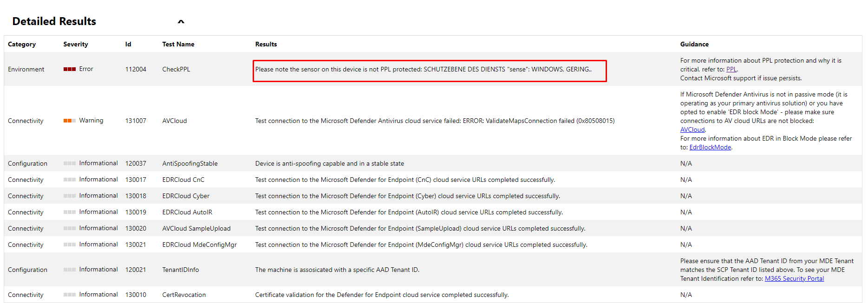Select the AVCloud SampleUpload test name
The image size is (868, 303).
point(196,228)
